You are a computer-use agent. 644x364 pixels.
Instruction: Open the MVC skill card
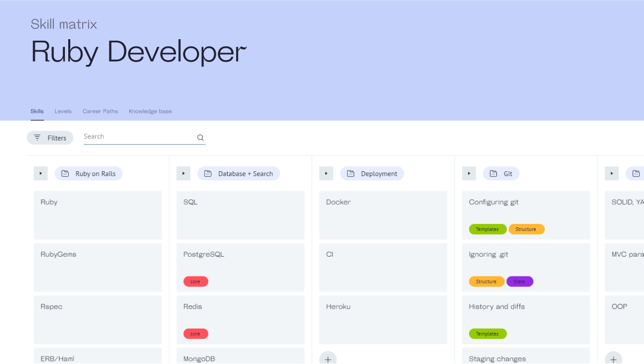tap(624, 267)
